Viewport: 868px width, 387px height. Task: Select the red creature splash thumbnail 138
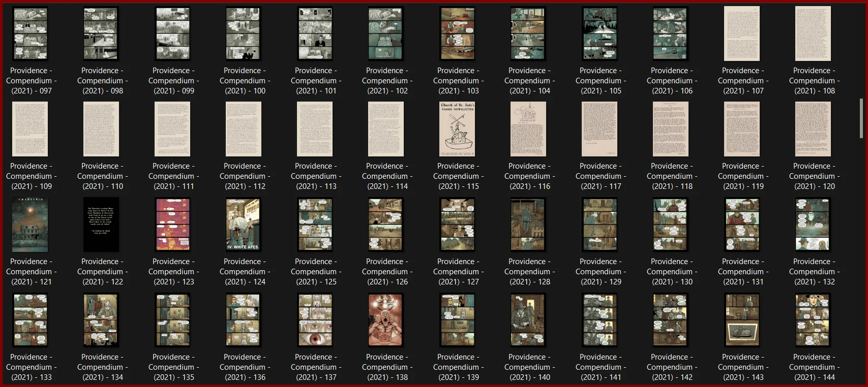(x=386, y=320)
